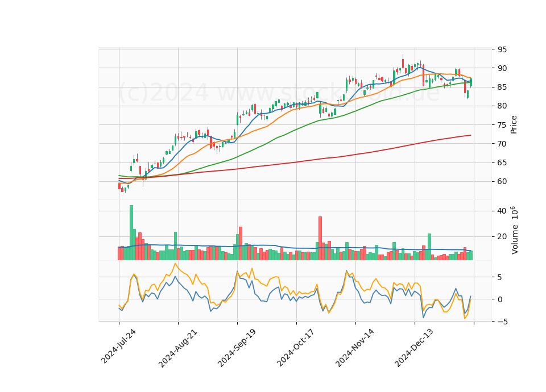
Task: Select price tick 60
Action: tap(502, 181)
